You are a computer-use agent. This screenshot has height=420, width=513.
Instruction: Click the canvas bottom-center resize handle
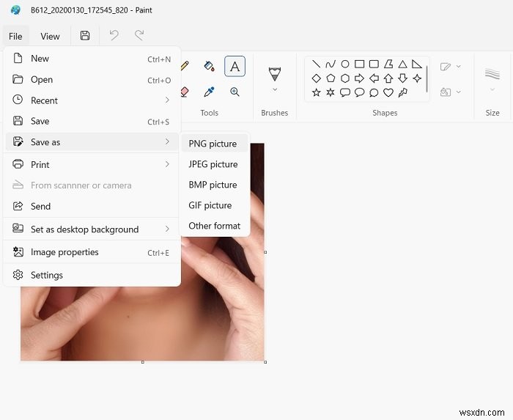pos(143,362)
